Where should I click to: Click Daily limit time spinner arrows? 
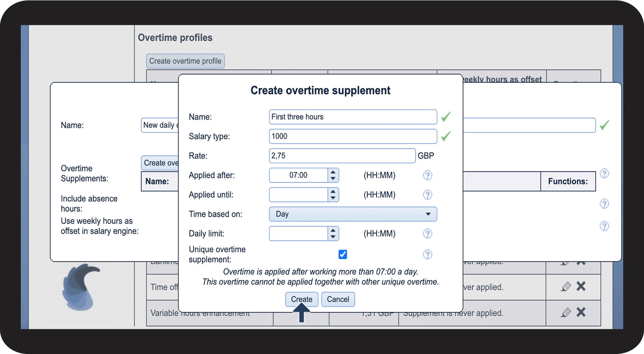(333, 234)
